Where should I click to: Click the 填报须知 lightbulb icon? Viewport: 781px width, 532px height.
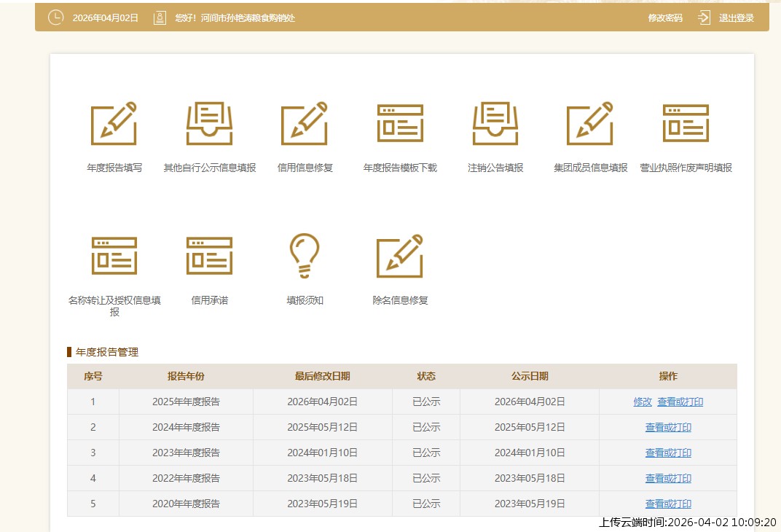(x=305, y=256)
